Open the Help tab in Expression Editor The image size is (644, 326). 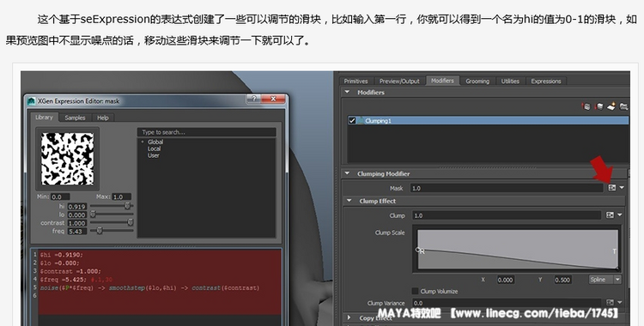coord(103,118)
